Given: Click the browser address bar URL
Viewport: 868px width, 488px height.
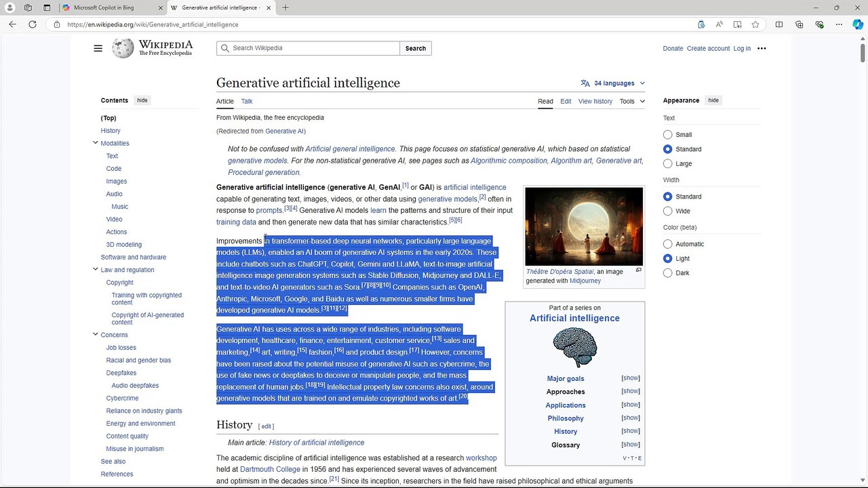Looking at the screenshot, I should 153,24.
